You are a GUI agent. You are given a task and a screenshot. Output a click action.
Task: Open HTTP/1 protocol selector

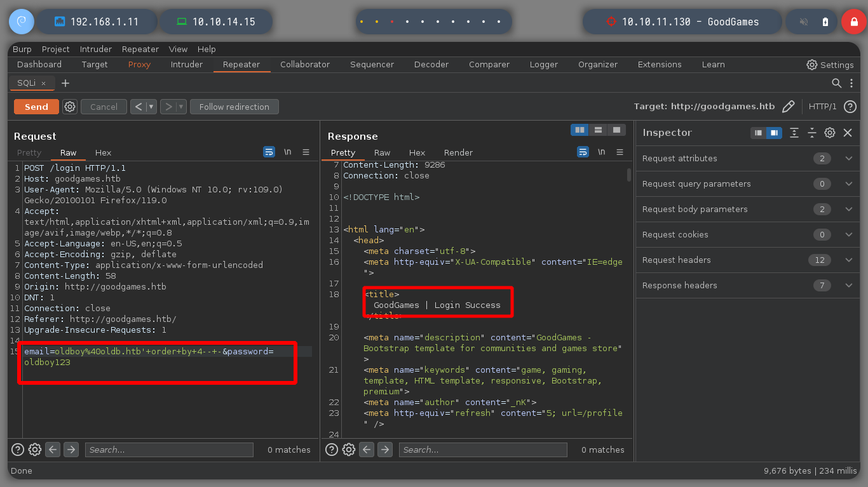(x=823, y=107)
